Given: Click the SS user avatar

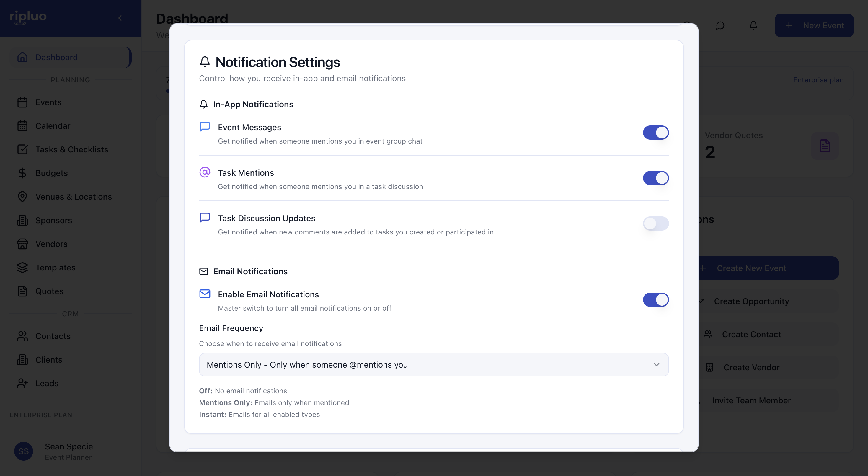Looking at the screenshot, I should point(24,451).
